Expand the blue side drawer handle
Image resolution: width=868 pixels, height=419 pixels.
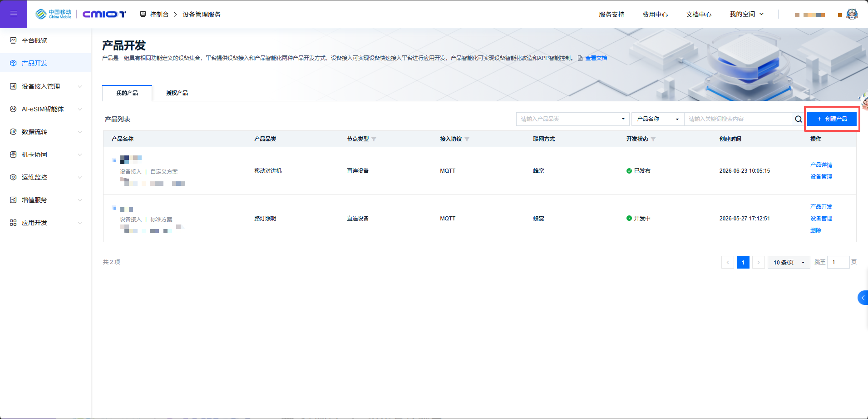point(863,298)
